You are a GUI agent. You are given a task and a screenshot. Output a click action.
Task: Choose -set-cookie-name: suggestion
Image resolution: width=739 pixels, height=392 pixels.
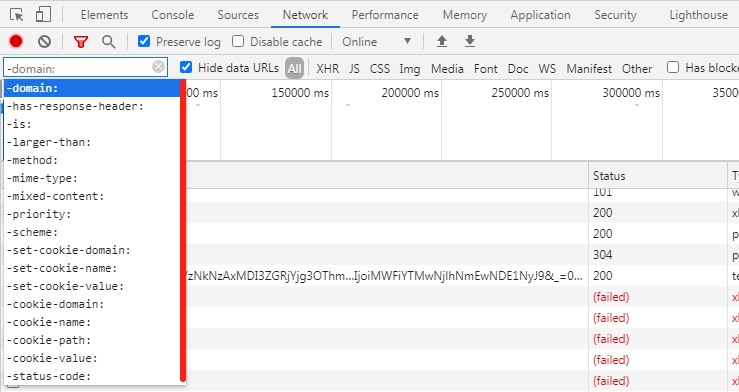(92, 268)
